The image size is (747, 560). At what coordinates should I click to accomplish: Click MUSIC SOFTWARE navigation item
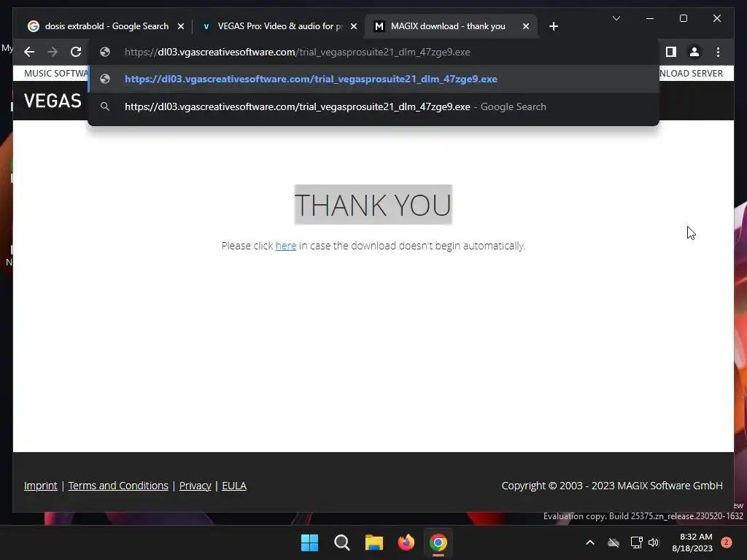pyautogui.click(x=55, y=74)
